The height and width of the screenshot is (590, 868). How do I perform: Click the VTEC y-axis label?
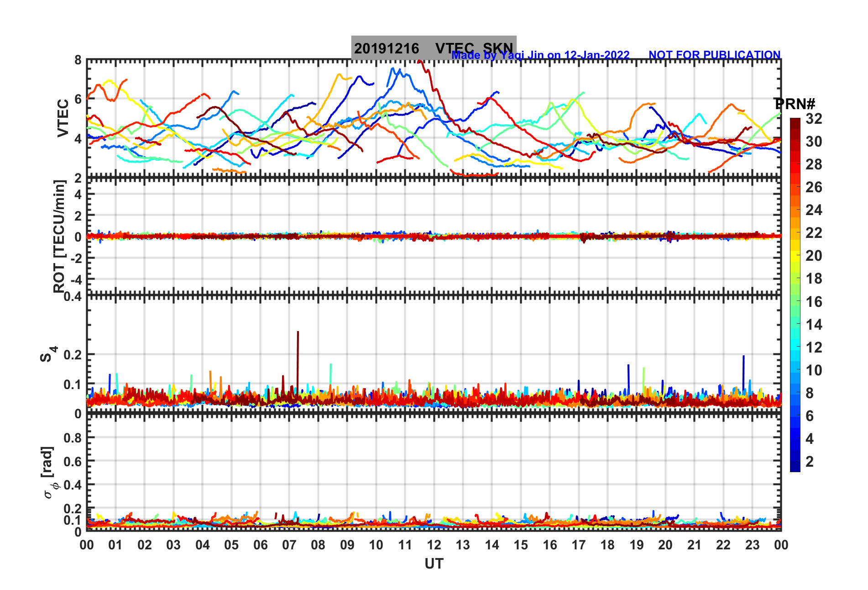(x=63, y=118)
